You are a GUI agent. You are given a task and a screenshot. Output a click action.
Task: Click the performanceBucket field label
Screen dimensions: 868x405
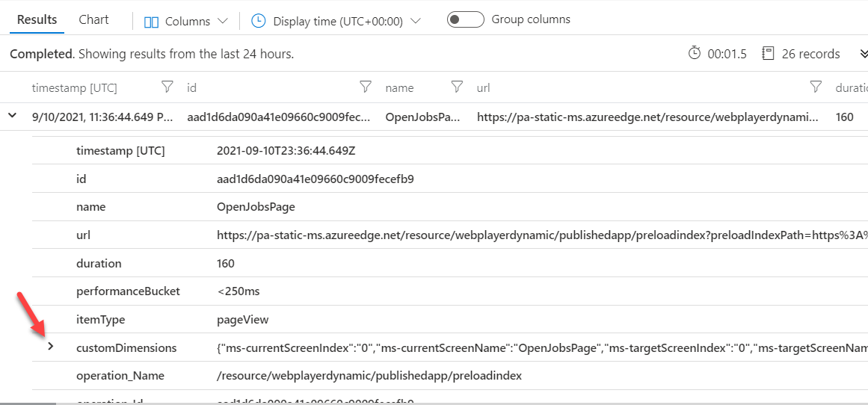click(x=128, y=291)
